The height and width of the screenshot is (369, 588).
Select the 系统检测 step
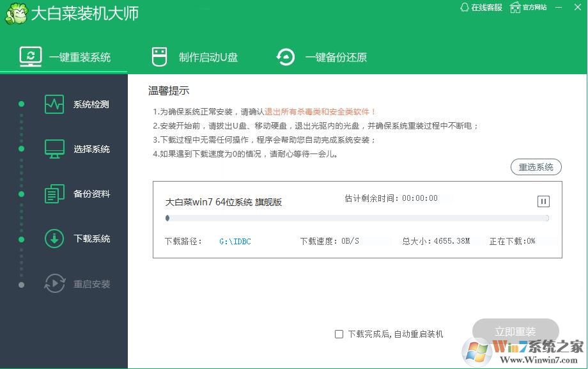pos(77,104)
